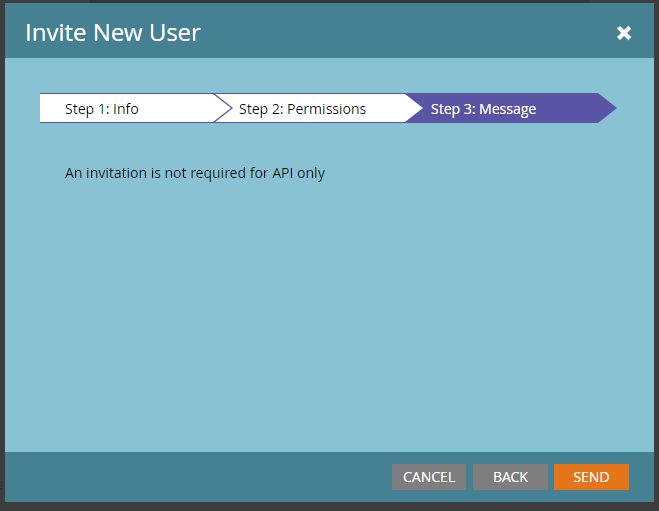Click the arrow tip ending Step 3
This screenshot has width=659, height=511.
click(x=607, y=109)
